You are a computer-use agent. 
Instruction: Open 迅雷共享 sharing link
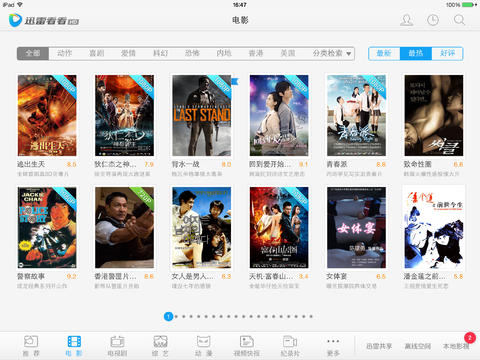pos(379,346)
